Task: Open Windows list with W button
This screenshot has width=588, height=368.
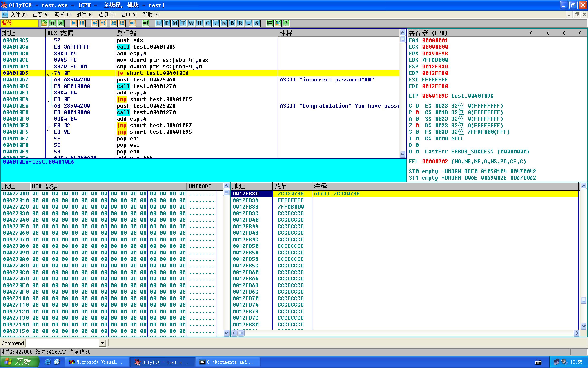Action: pos(191,23)
